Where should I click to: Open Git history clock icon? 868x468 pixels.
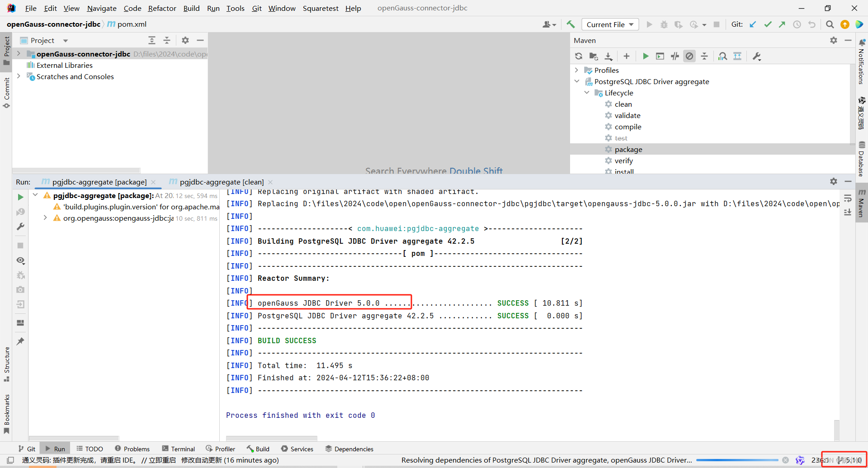pyautogui.click(x=797, y=24)
